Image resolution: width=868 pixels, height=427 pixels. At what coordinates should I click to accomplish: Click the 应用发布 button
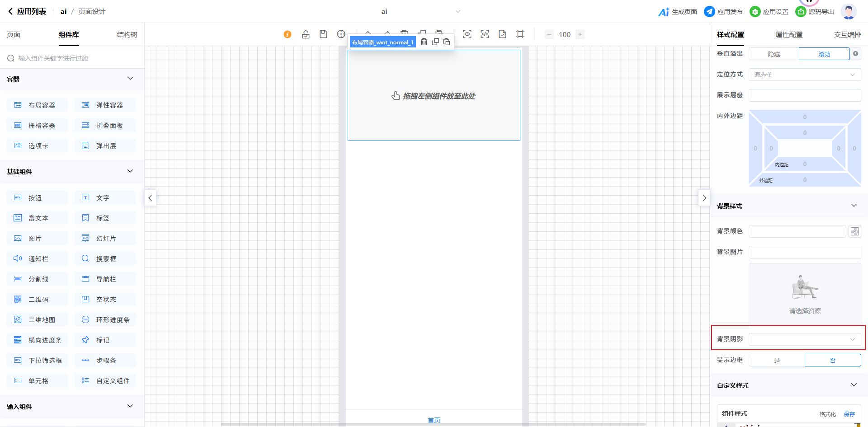coord(723,12)
